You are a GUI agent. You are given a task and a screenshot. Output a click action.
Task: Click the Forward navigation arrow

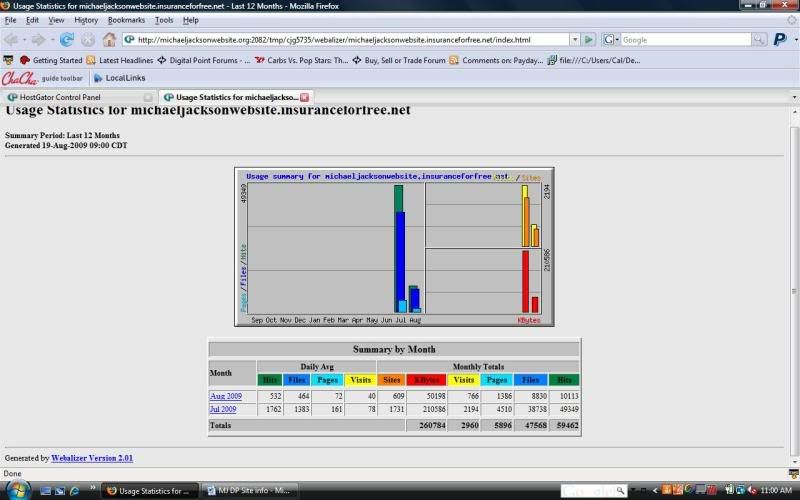(x=38, y=39)
